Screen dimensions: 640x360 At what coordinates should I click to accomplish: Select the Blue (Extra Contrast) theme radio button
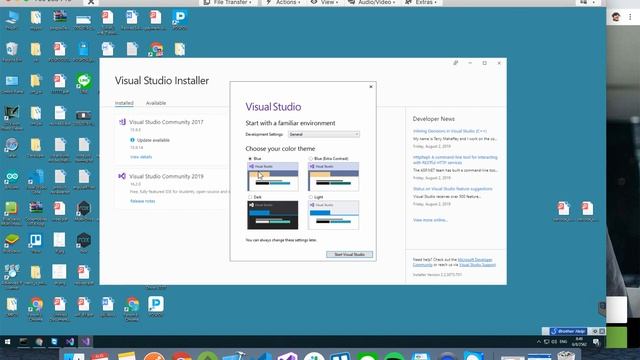[x=311, y=158]
